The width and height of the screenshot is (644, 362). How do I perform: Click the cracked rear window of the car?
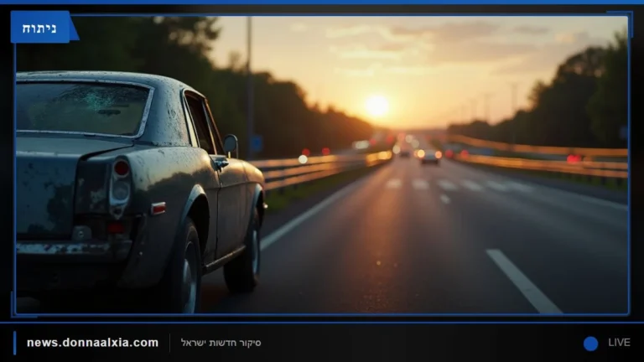pyautogui.click(x=82, y=108)
